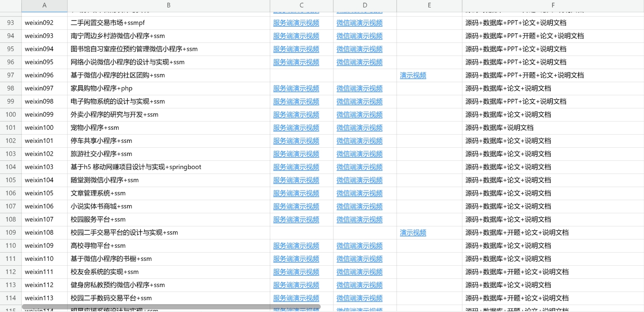Screen dimensions: 644x312
Task: Select row header 104
Action: (x=10, y=167)
